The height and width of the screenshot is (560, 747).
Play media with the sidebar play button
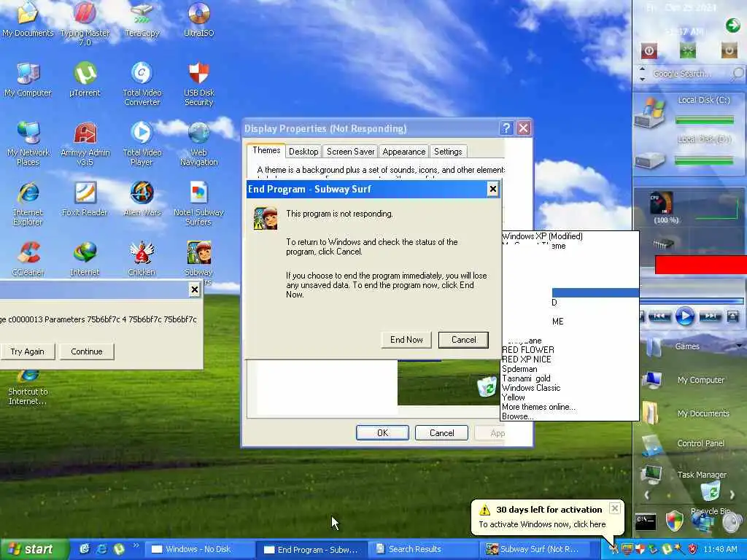(684, 316)
